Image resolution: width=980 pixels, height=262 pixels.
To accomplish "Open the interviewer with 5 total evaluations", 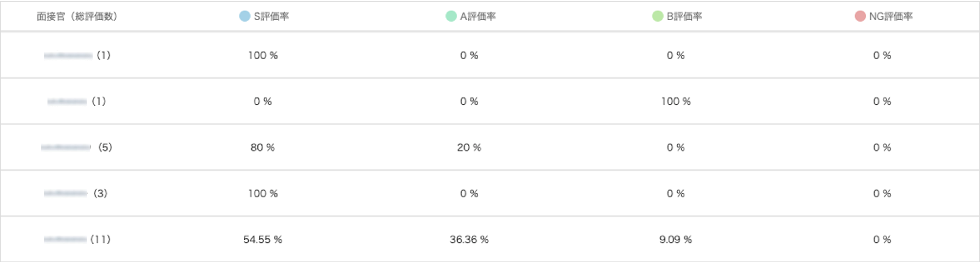I will (x=77, y=147).
